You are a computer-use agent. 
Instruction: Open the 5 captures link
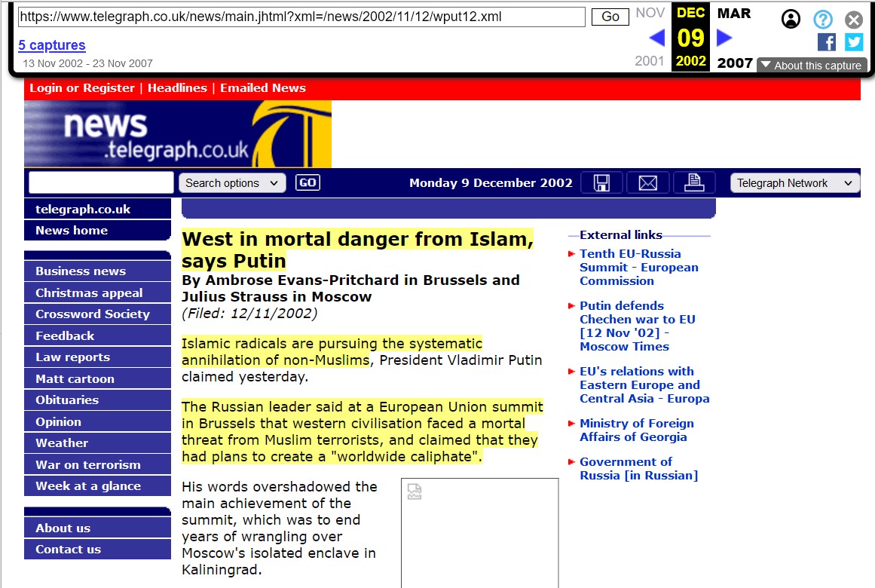click(x=52, y=44)
